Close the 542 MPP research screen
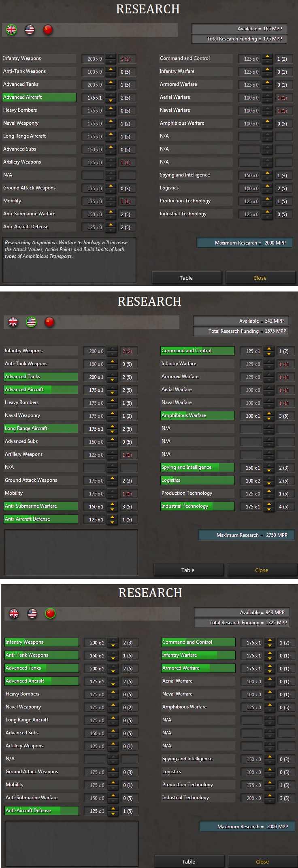298x868 pixels. click(x=262, y=570)
